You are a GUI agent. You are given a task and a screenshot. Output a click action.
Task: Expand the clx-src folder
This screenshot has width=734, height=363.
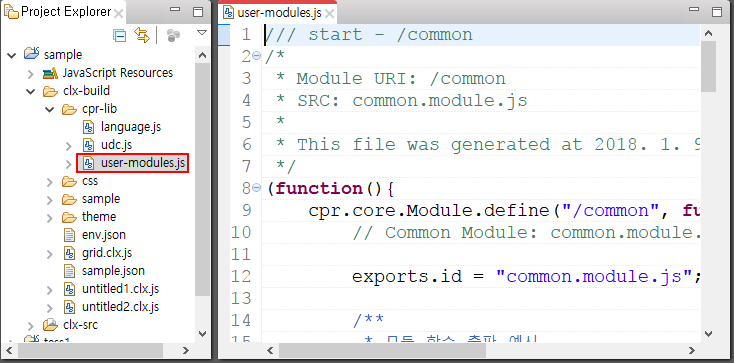point(31,326)
